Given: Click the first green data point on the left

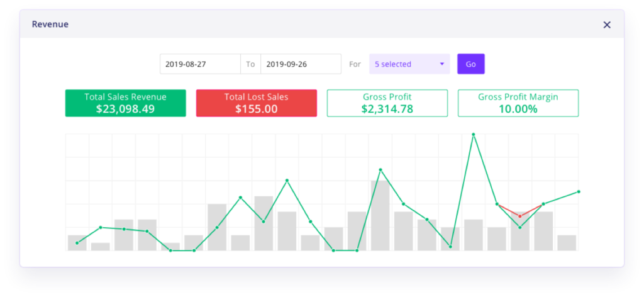Looking at the screenshot, I should click(x=77, y=243).
